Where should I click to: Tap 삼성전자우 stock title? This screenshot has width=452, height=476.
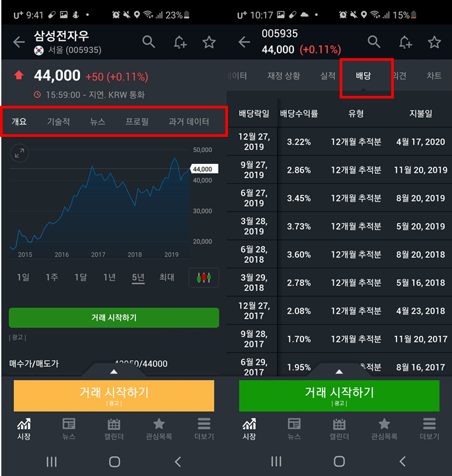coord(61,36)
